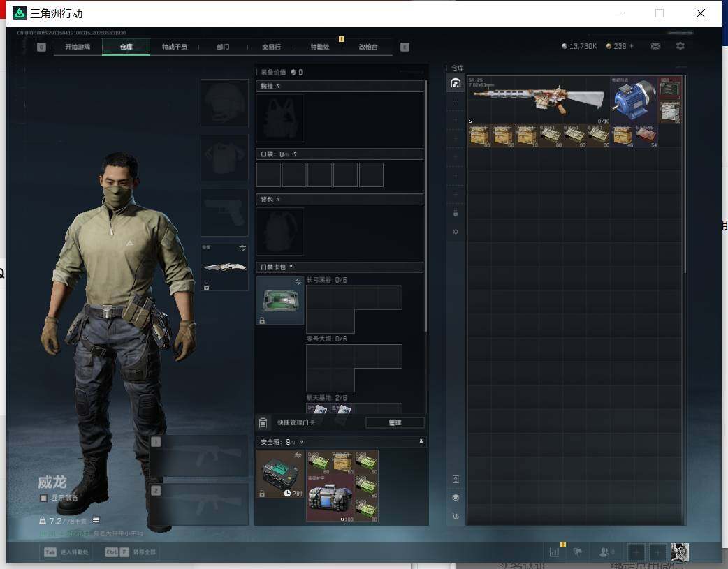Click the 快捷管理门卡 icon
The width and height of the screenshot is (728, 569).
[263, 422]
